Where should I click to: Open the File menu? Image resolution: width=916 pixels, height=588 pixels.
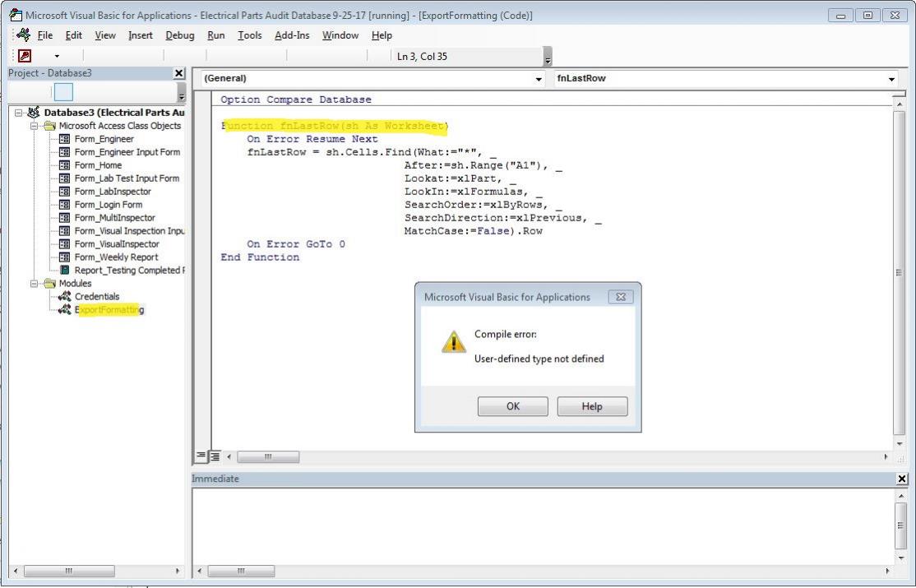click(x=45, y=35)
